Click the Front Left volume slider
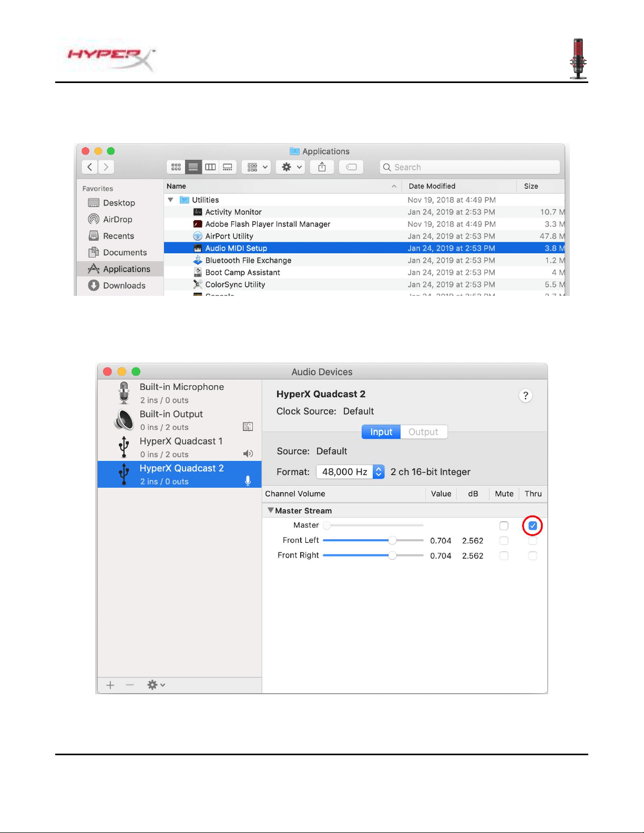The height and width of the screenshot is (833, 644). (x=373, y=540)
